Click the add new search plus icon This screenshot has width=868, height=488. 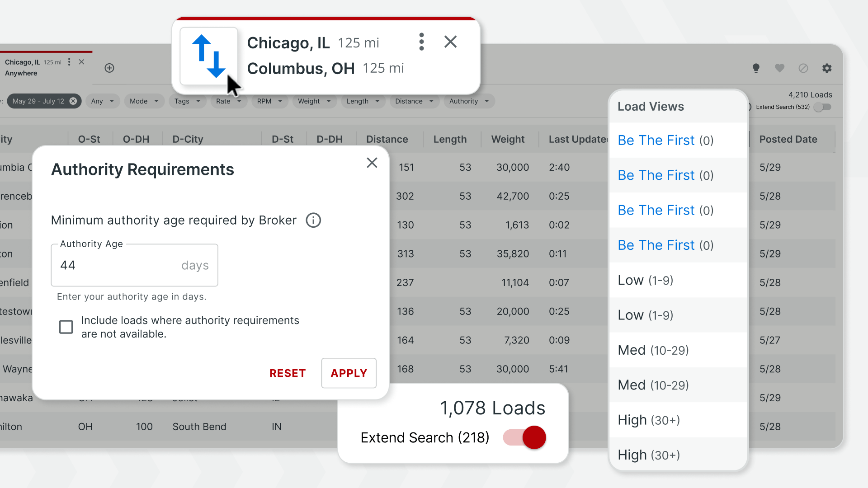point(109,68)
